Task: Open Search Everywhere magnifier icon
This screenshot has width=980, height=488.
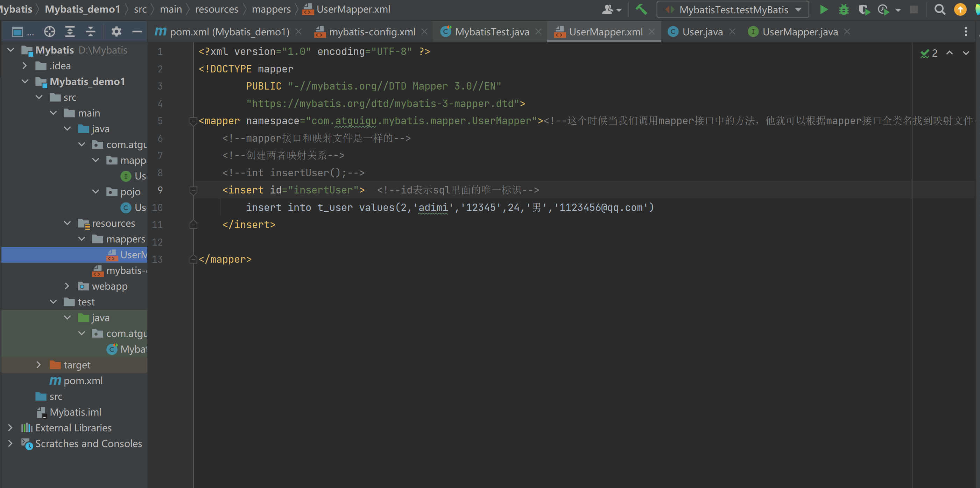Action: pyautogui.click(x=939, y=9)
